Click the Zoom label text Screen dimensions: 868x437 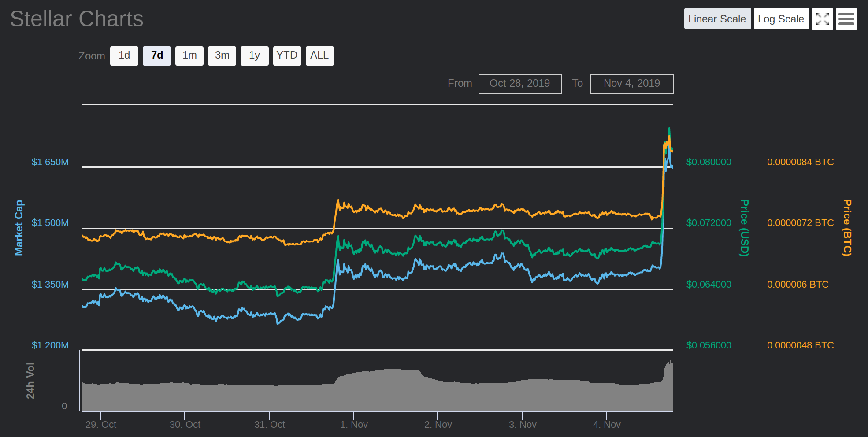(92, 56)
